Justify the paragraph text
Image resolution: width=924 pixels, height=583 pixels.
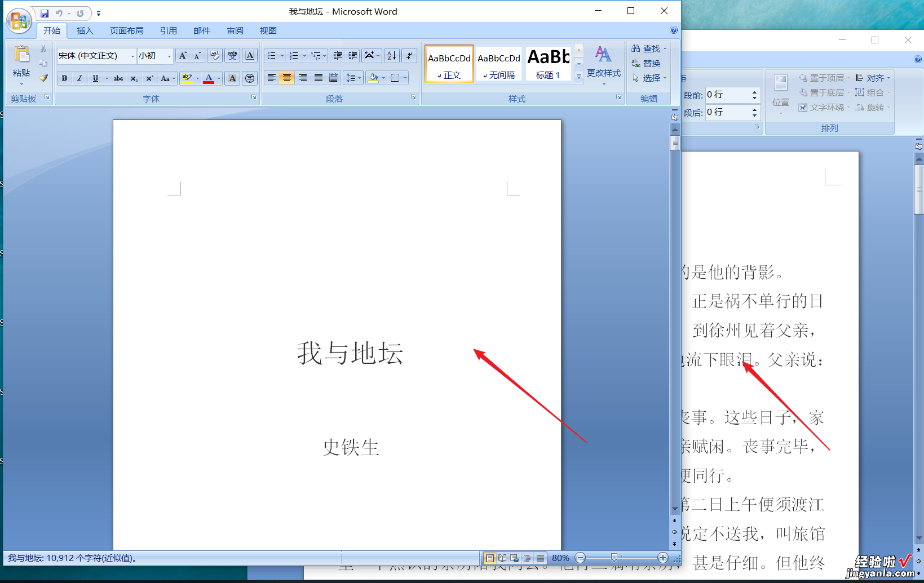point(319,78)
